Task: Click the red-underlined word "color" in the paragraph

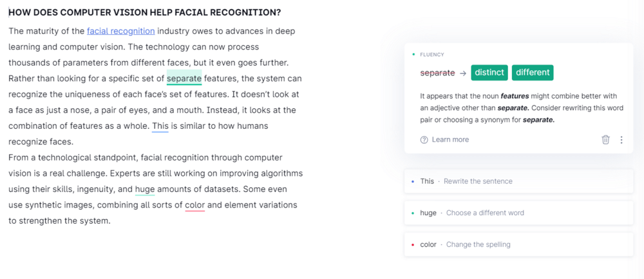Action: [x=194, y=205]
